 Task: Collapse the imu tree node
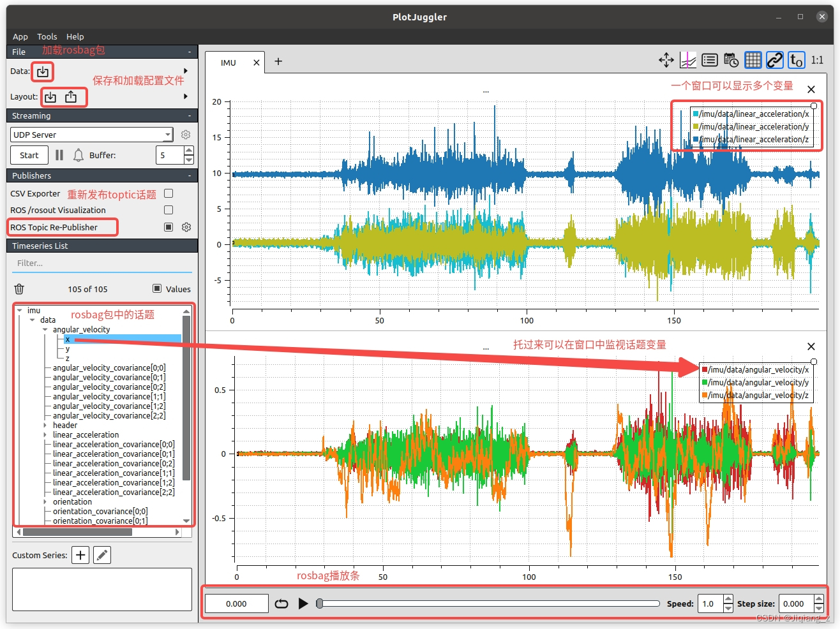(20, 311)
